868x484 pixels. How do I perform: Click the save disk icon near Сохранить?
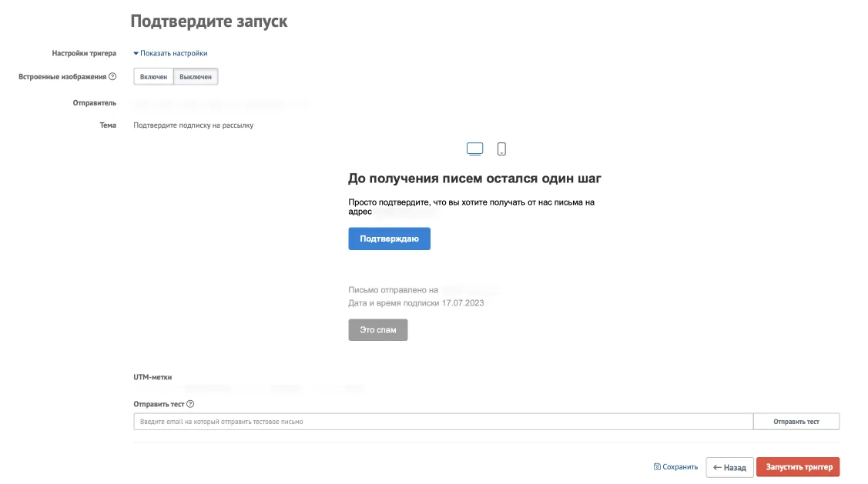pos(657,467)
